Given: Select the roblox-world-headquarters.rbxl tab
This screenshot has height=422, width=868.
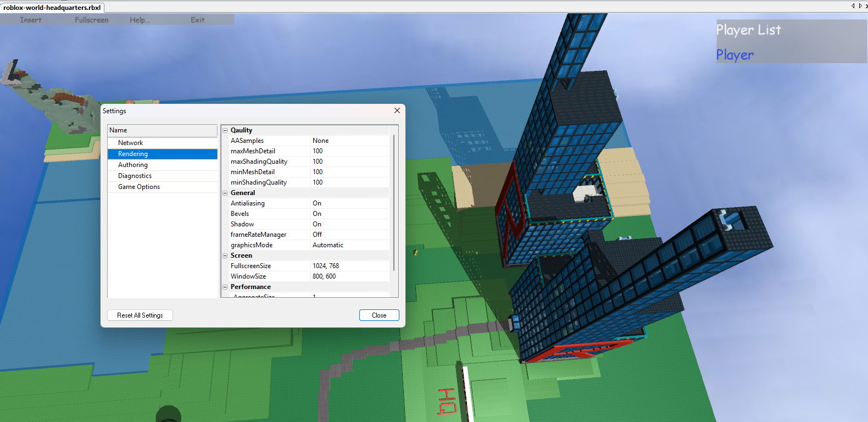Looking at the screenshot, I should (52, 8).
